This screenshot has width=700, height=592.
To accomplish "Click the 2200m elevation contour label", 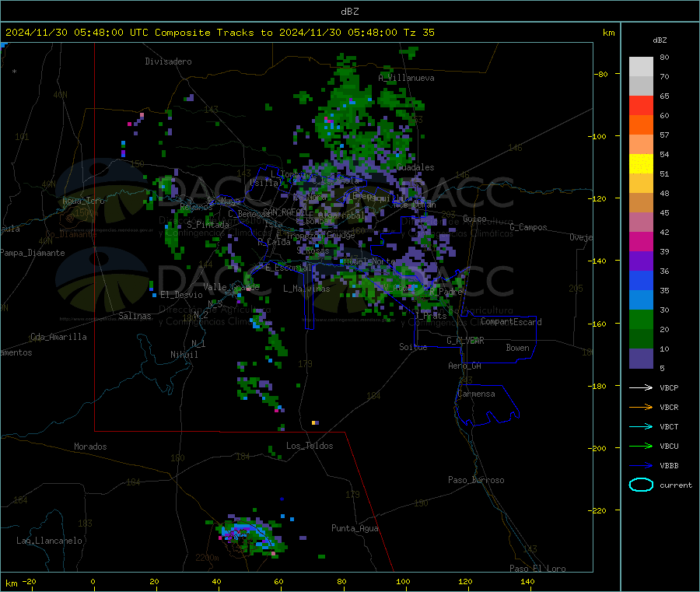I will tap(207, 558).
